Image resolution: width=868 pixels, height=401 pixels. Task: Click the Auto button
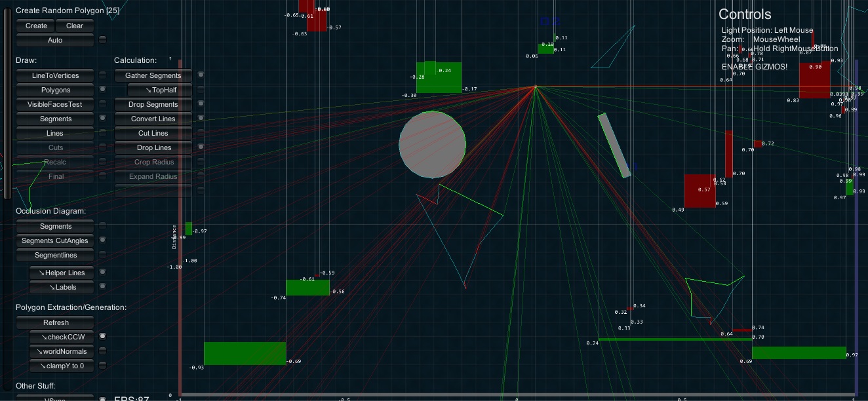coord(55,41)
